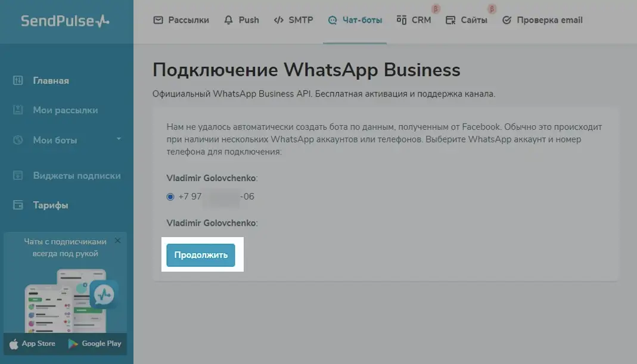Open the App Store download link
637x364 pixels.
tap(33, 344)
